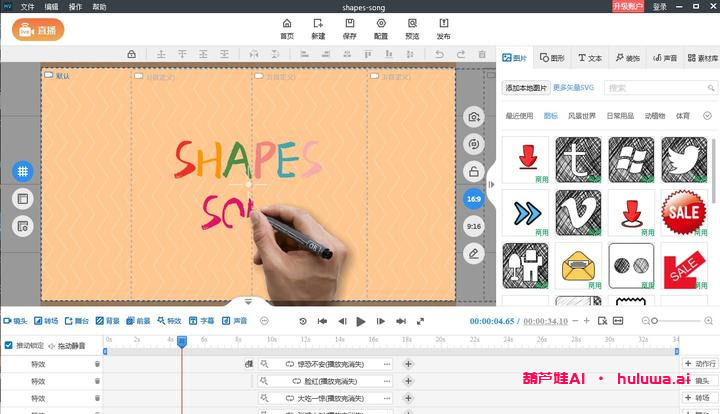This screenshot has height=414, width=720.
Task: Click the grid icon on left sidebar
Action: [22, 171]
